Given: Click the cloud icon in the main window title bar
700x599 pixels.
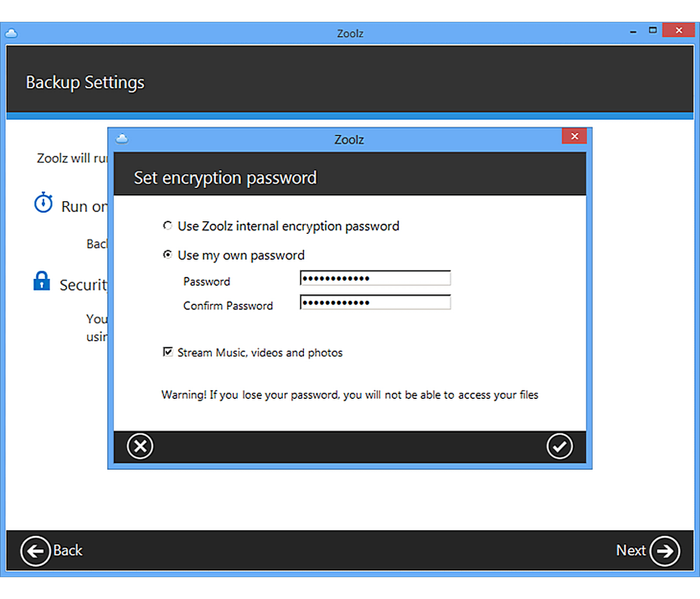Looking at the screenshot, I should 11,33.
